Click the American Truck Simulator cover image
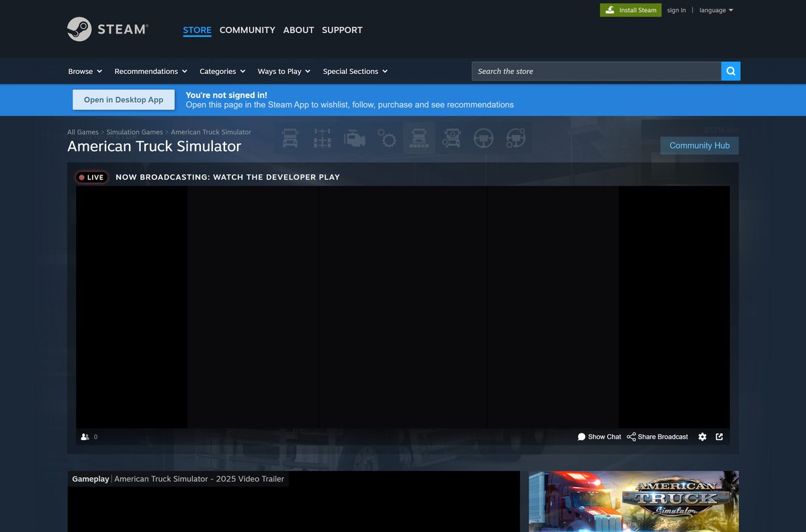Viewport: 806px width, 532px height. coord(633,501)
